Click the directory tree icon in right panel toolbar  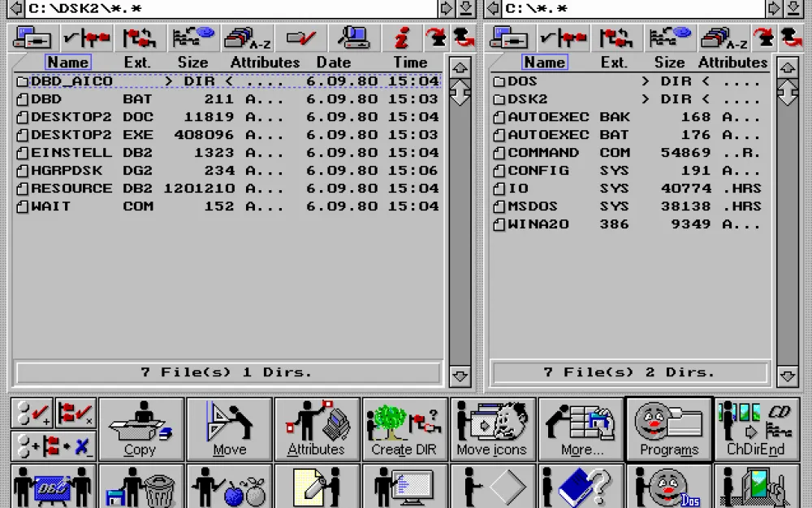coord(670,38)
